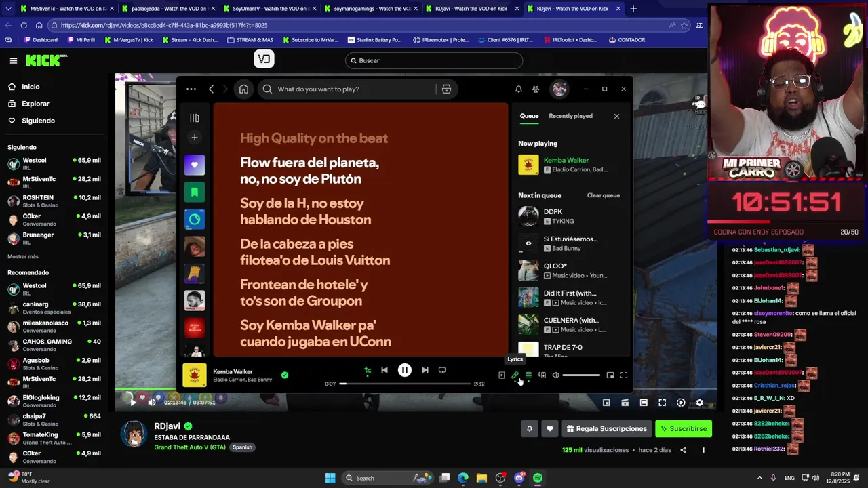Screen dimensions: 868x488
Task: Open Westcol channel under Siguiendo
Action: 54,163
